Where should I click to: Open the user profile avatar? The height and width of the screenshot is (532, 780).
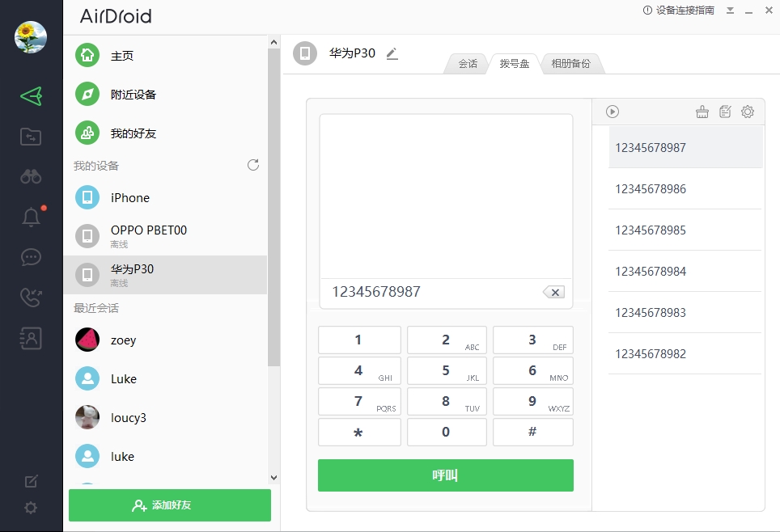click(31, 37)
